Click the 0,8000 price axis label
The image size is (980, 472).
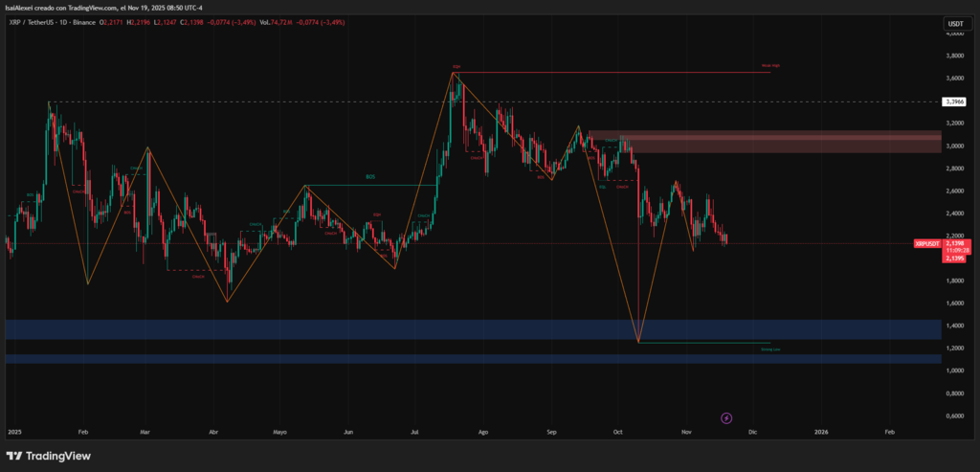[954, 393]
